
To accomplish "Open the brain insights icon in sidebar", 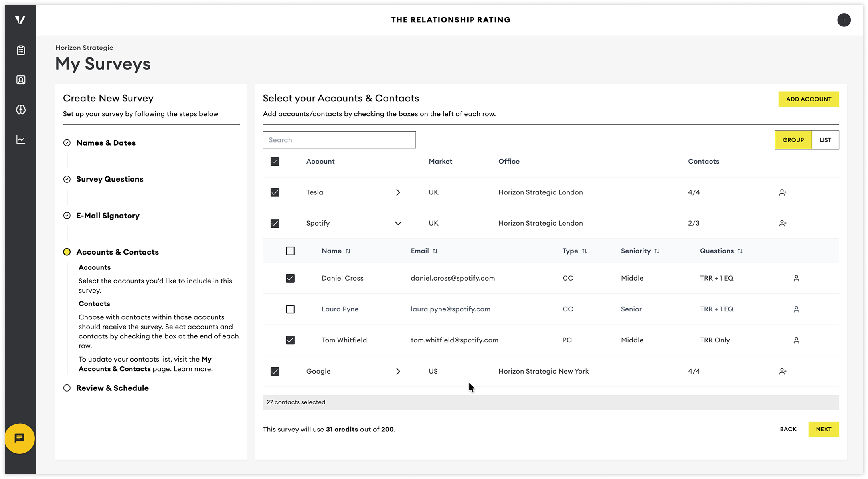I will (21, 109).
